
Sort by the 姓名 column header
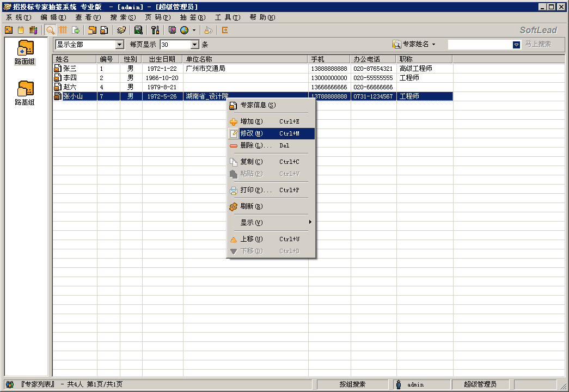pos(75,59)
